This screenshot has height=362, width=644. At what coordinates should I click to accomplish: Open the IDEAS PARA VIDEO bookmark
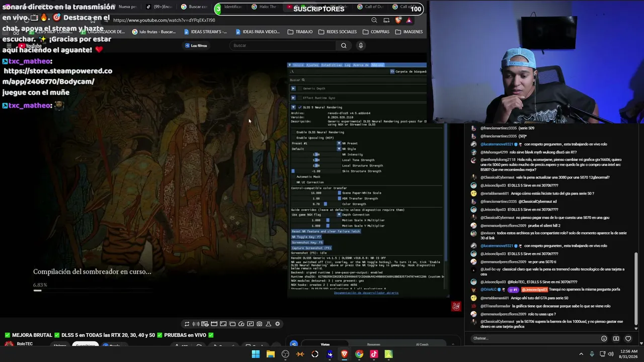point(257,32)
